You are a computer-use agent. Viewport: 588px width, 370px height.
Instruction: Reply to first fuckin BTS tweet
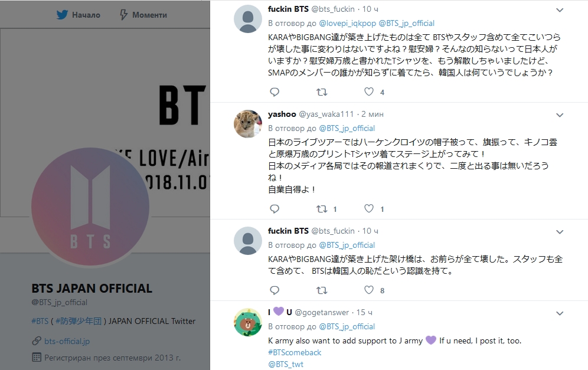[x=275, y=92]
